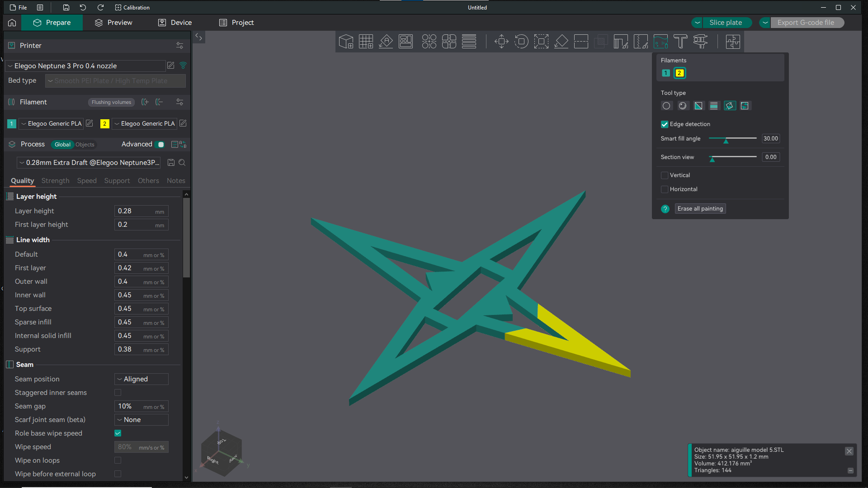
Task: Open the Scale tool
Action: click(x=541, y=41)
